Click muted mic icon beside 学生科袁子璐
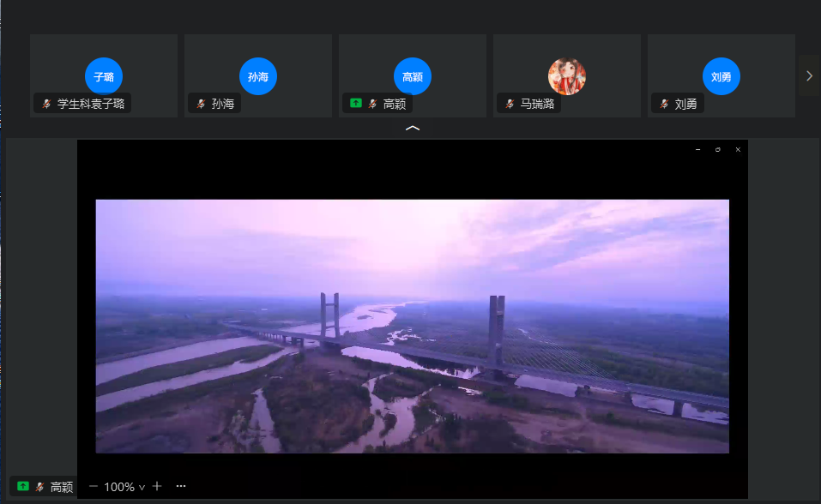Image resolution: width=821 pixels, height=504 pixels. pyautogui.click(x=46, y=104)
